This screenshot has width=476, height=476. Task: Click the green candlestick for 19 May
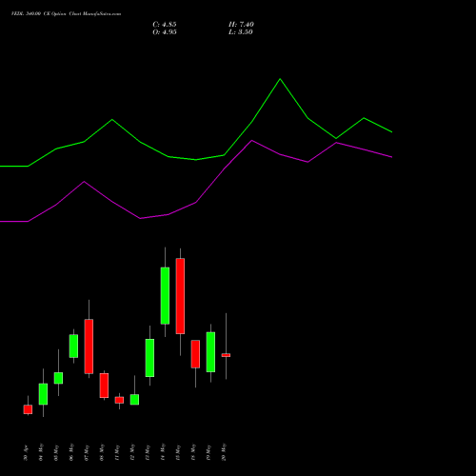(210, 352)
